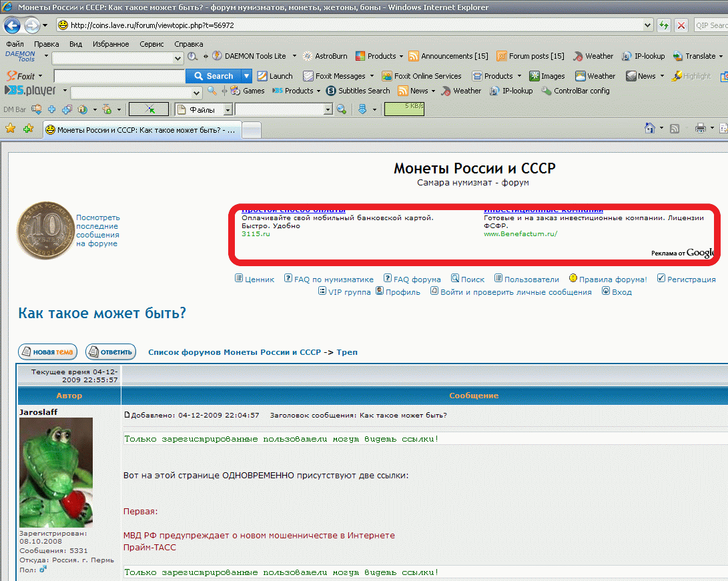Image resolution: width=728 pixels, height=581 pixels.
Task: Open the Справка menu
Action: [188, 44]
